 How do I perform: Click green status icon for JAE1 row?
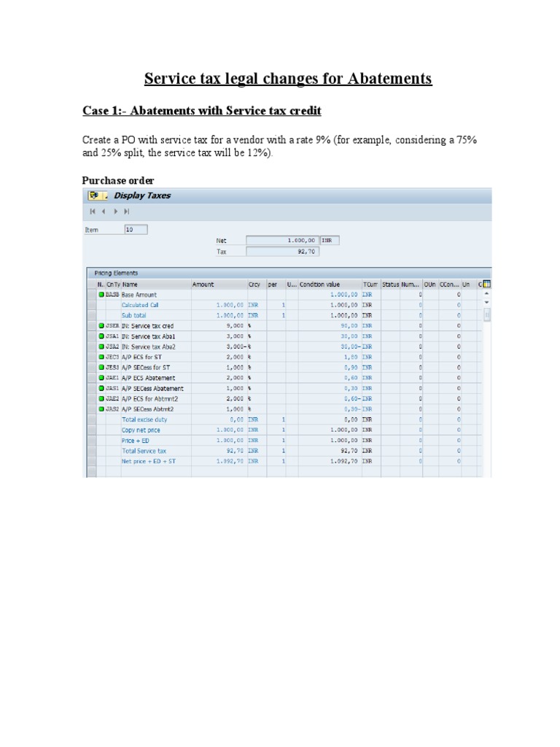101,378
